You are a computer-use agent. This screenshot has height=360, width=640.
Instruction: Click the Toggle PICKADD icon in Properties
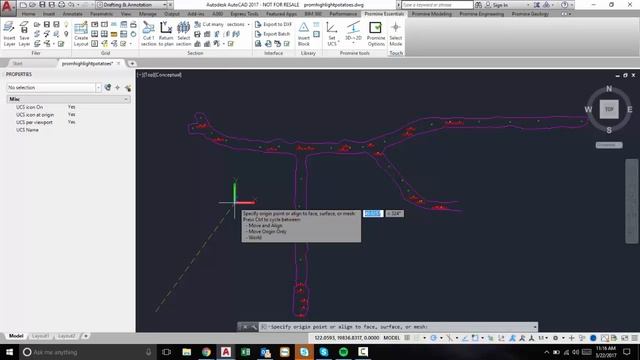(108, 87)
